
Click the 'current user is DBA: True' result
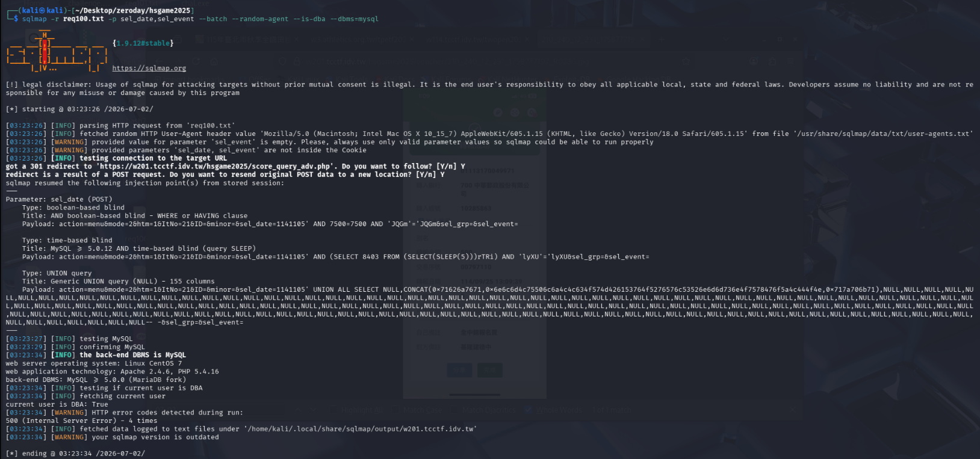[x=57, y=404]
